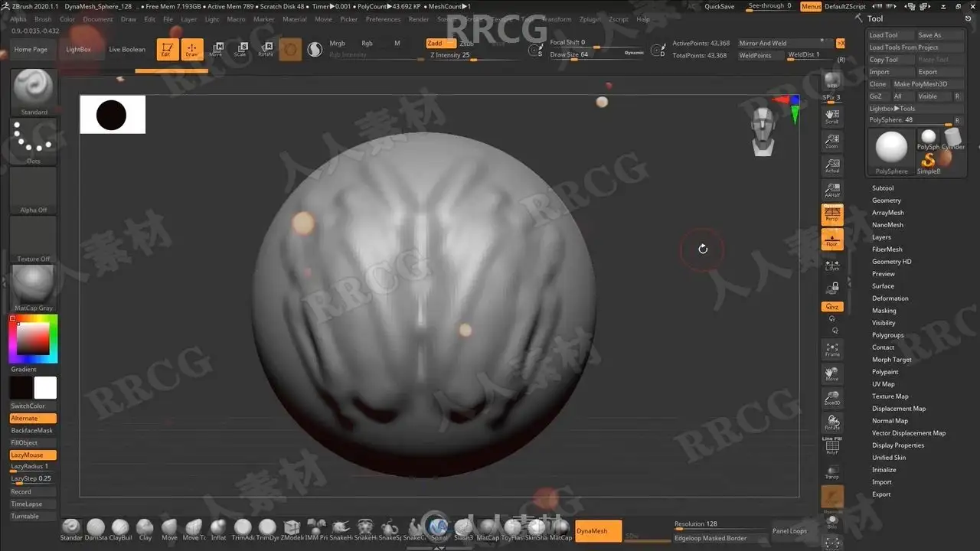Toggle Zsub mode

[x=467, y=44]
